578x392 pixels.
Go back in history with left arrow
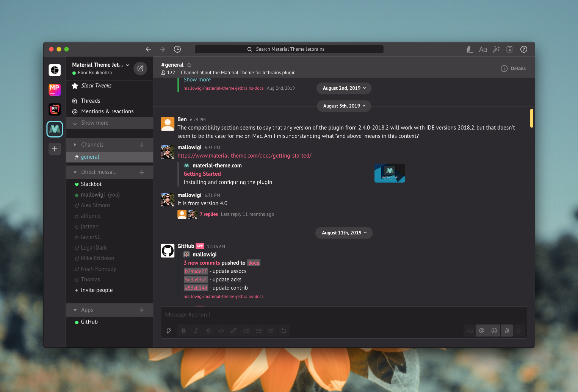pyautogui.click(x=149, y=49)
